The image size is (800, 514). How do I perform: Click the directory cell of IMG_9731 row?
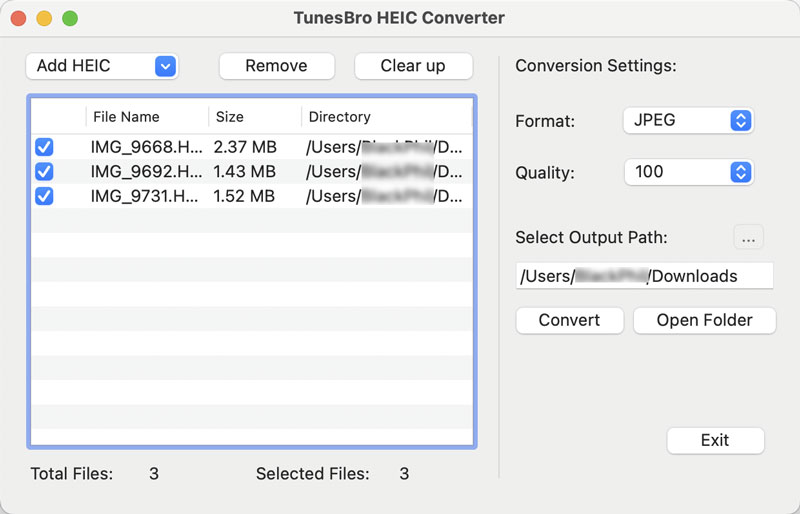click(x=384, y=196)
